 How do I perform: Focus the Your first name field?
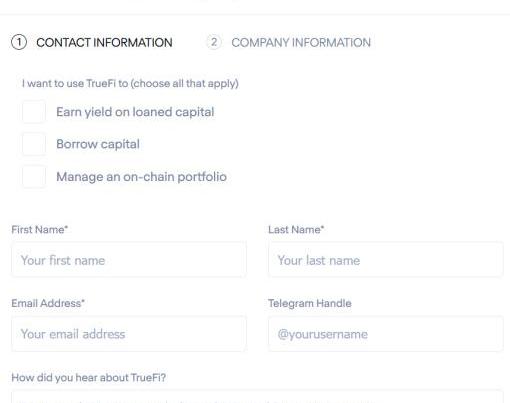129,260
